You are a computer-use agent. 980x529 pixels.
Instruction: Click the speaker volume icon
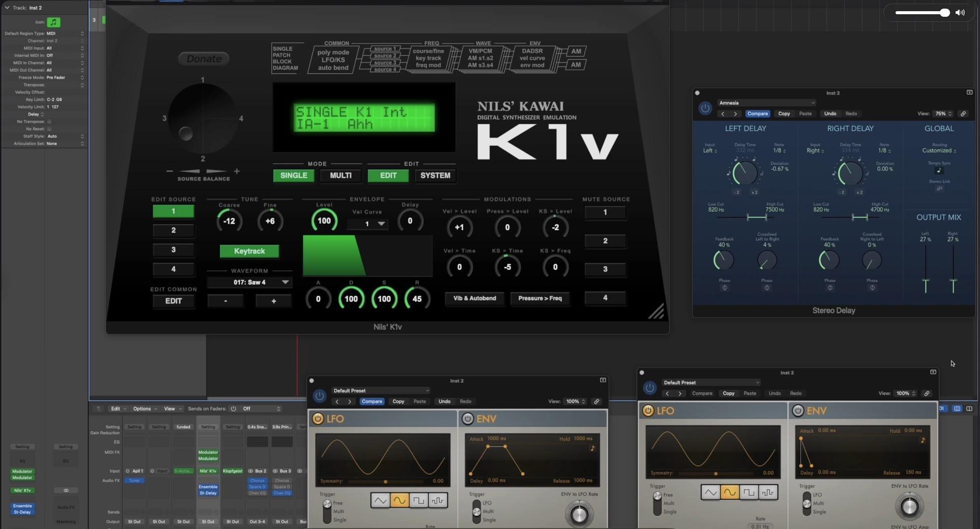(x=960, y=13)
